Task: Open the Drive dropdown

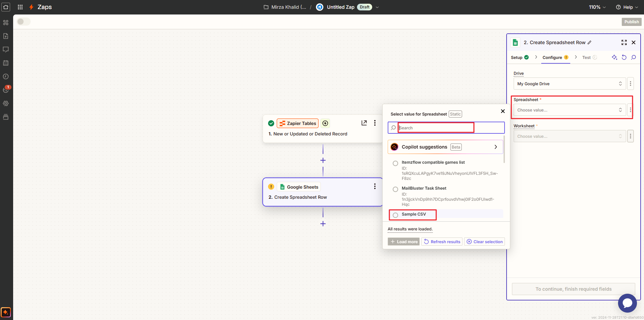Action: click(569, 84)
